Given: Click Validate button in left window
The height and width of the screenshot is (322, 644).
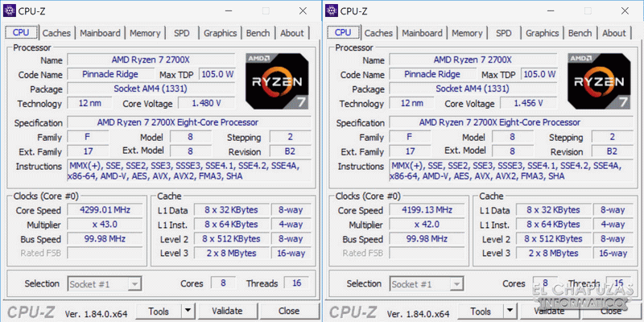Looking at the screenshot, I should tap(227, 311).
